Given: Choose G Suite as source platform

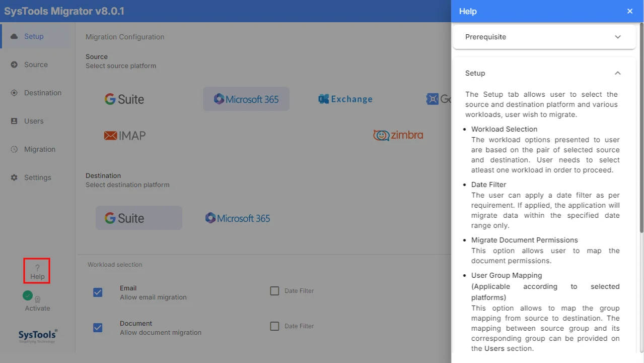Looking at the screenshot, I should [x=124, y=99].
